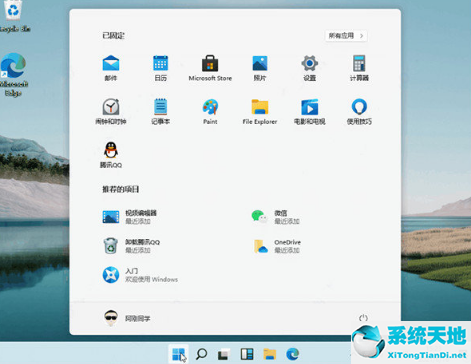Launch Tencent QQ (腾讯QQ)

coord(111,155)
